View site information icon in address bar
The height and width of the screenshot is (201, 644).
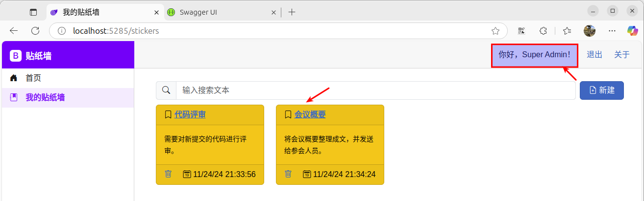click(62, 31)
